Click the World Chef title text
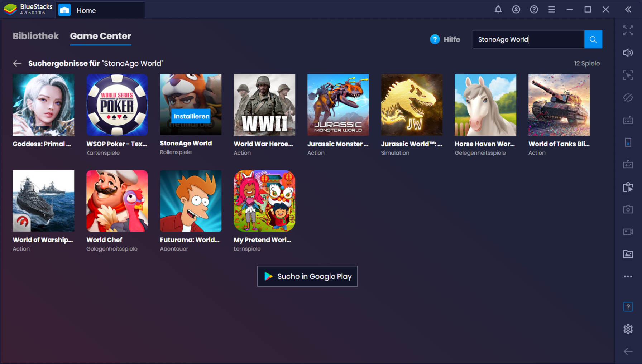Viewport: 642px width, 364px height. pyautogui.click(x=104, y=240)
